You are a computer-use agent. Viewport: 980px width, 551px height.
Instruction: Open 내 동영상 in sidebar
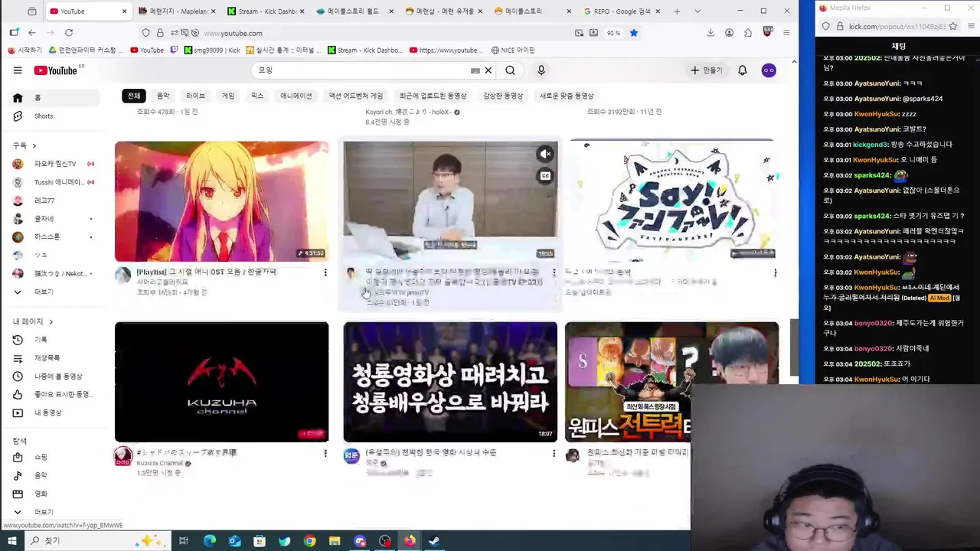point(54,412)
